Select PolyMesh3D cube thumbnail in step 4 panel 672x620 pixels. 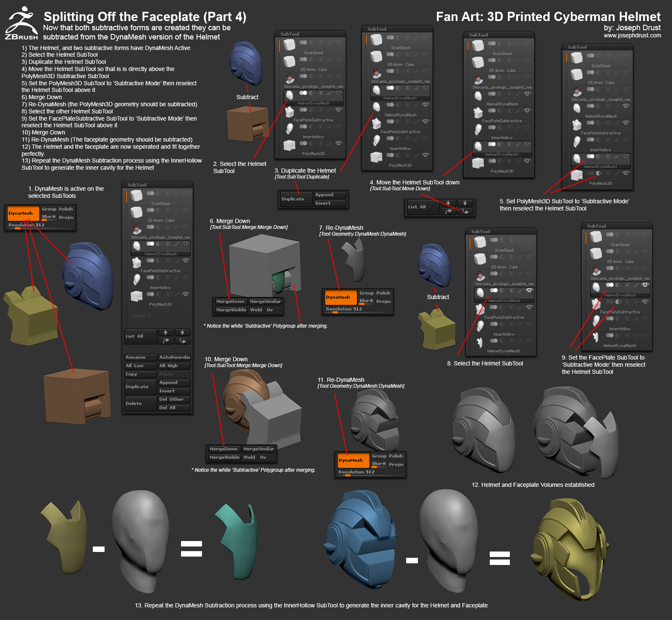coord(478,163)
